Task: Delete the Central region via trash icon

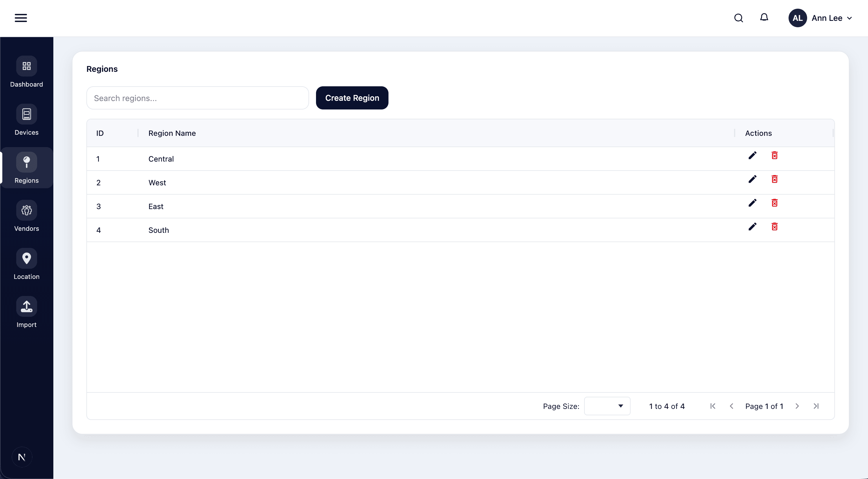Action: tap(774, 155)
